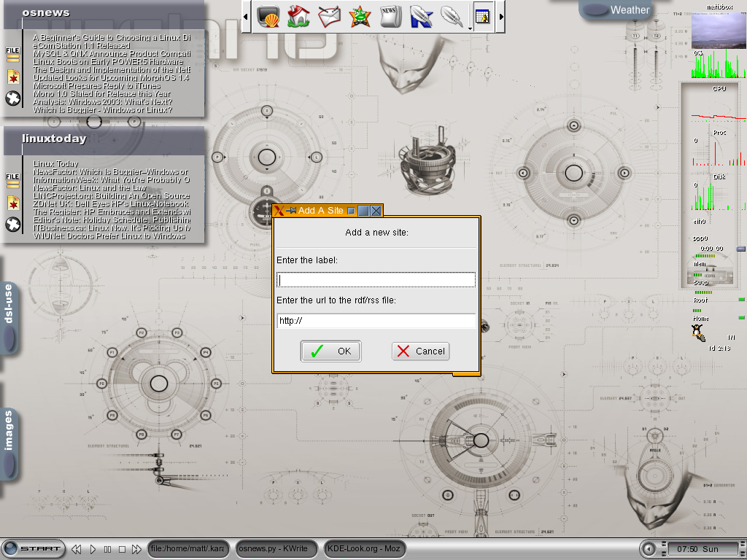This screenshot has width=747, height=560.
Task: Click the linuxtoday widget title
Action: [x=54, y=139]
